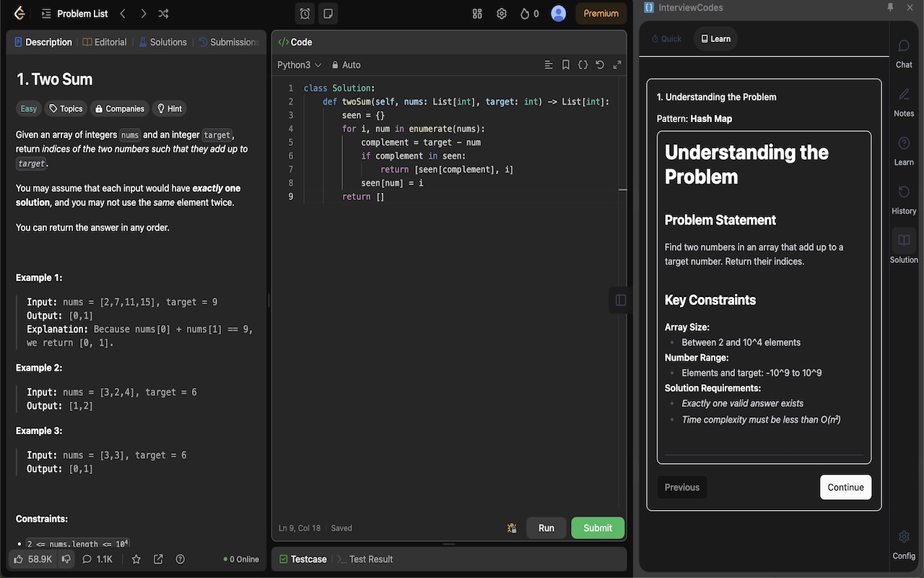The image size is (924, 578).
Task: Open the settings gear in the header
Action: (502, 13)
